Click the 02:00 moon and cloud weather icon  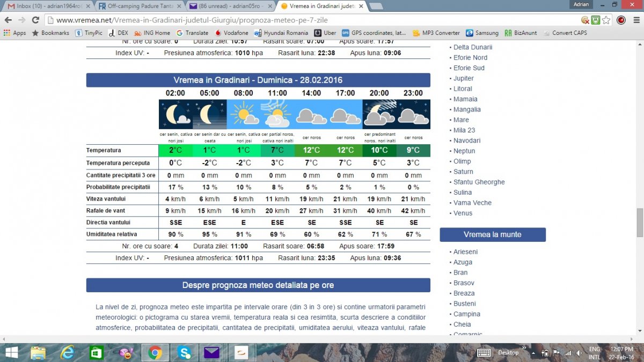175,114
